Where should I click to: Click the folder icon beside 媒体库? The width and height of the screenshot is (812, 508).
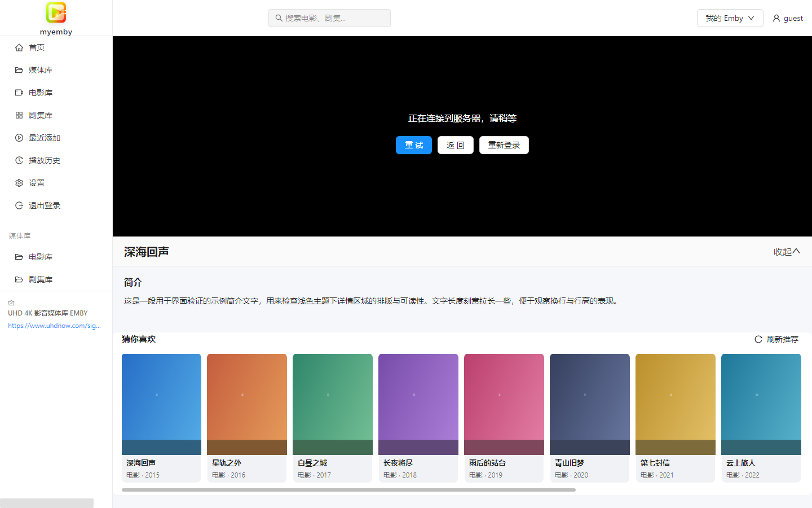[19, 70]
